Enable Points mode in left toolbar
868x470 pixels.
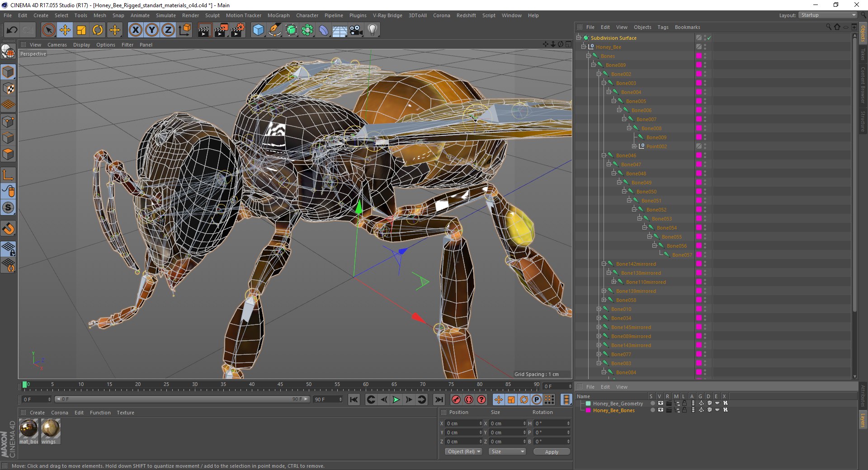8,122
